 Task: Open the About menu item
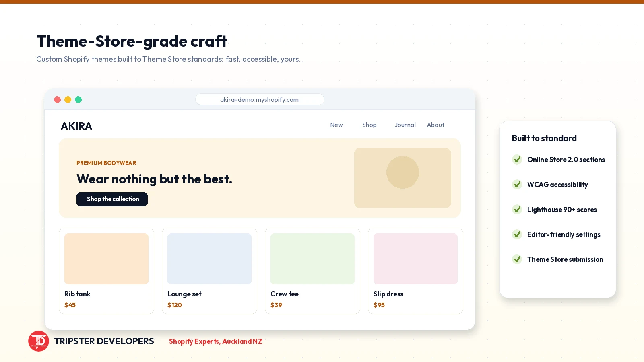436,125
